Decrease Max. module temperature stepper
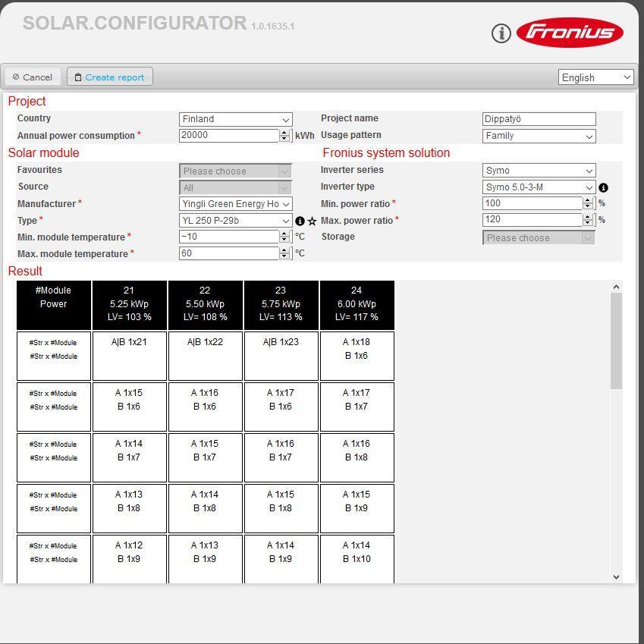The image size is (644, 644). pyautogui.click(x=284, y=256)
